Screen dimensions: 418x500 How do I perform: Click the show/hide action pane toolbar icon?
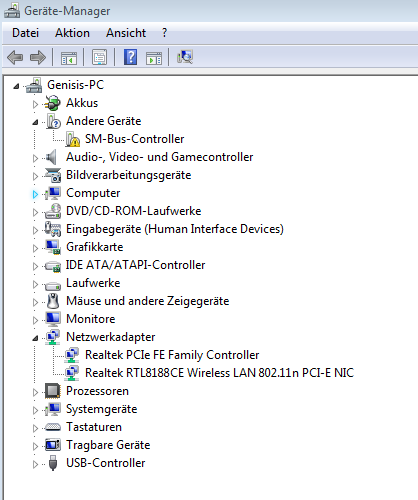point(154,58)
